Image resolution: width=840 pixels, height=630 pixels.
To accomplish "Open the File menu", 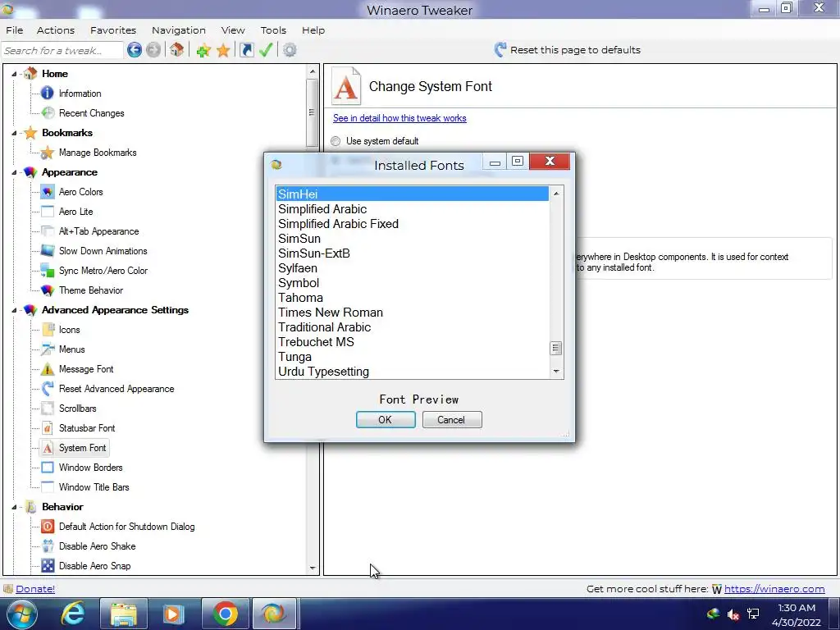I will [x=14, y=30].
